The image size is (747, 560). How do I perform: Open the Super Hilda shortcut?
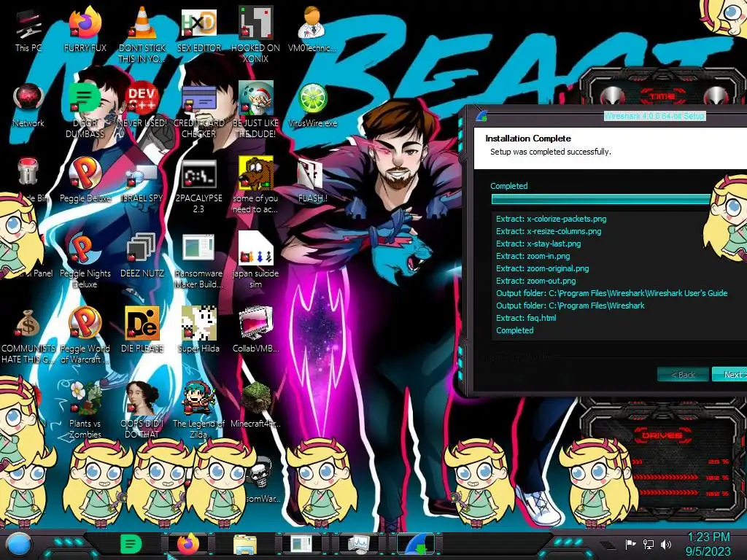[199, 330]
